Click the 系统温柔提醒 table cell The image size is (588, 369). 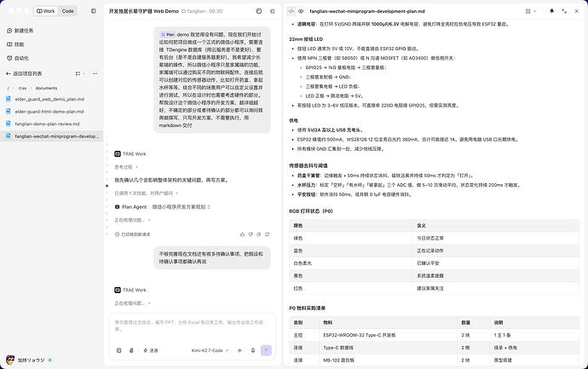[430, 275]
